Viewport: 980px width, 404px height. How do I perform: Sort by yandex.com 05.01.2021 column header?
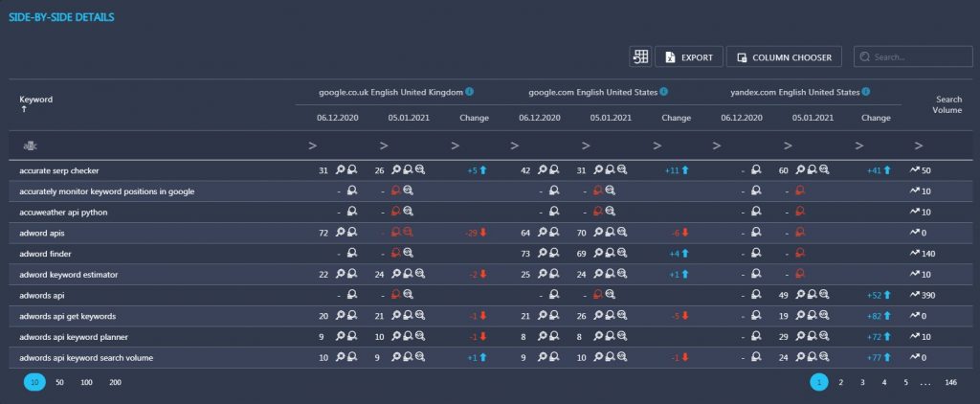click(813, 118)
